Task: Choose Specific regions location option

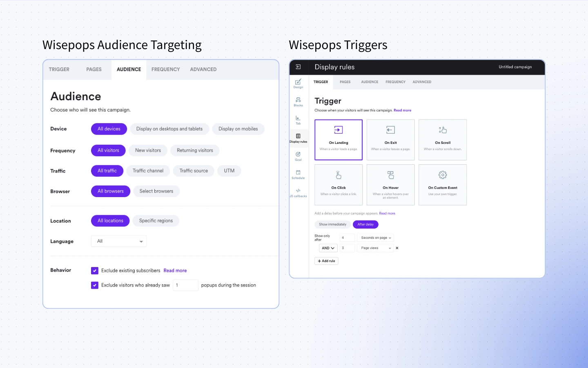Action: tap(156, 221)
